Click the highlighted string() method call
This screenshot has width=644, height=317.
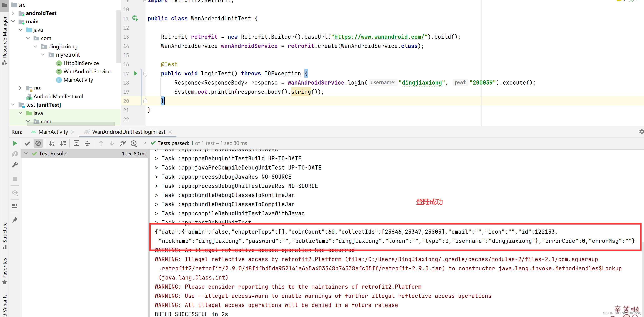point(301,92)
